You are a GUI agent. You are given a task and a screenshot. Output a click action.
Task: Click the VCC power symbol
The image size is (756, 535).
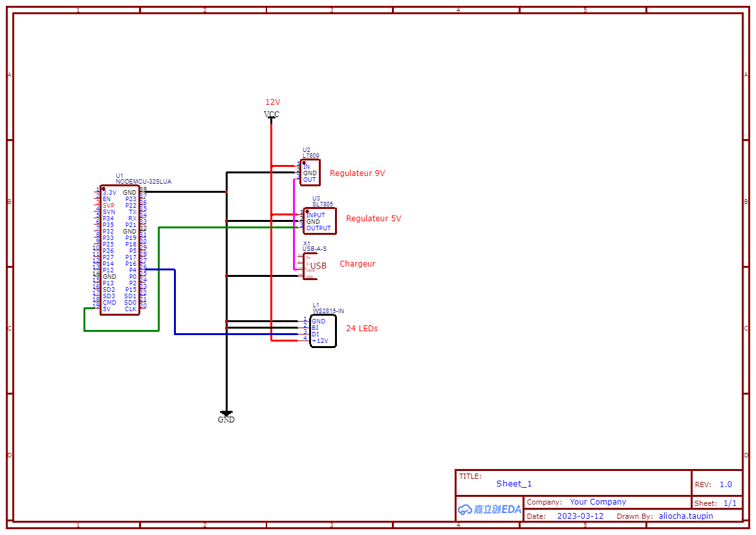coord(272,115)
